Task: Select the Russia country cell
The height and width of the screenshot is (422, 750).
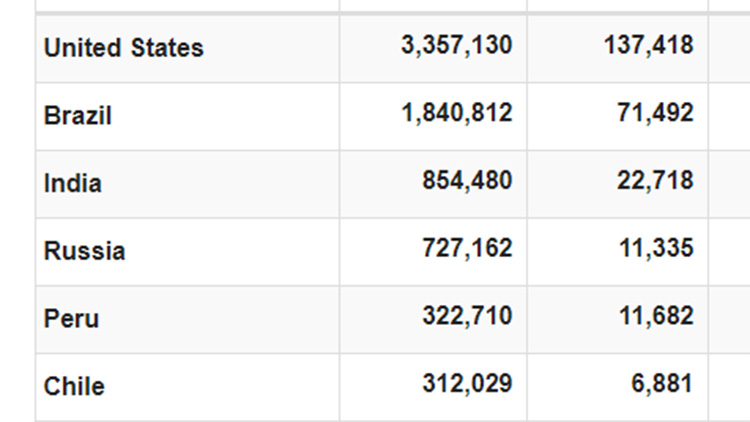Action: pos(85,250)
